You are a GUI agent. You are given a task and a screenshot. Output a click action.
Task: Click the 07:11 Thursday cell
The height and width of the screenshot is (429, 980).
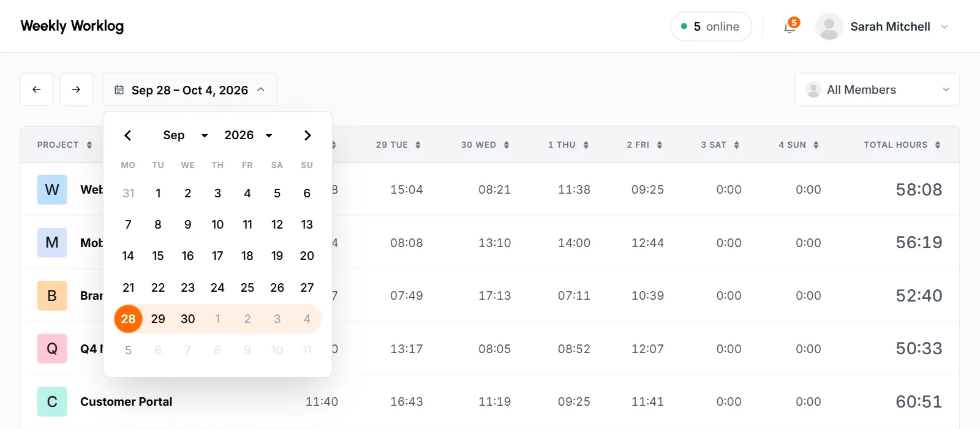click(x=574, y=295)
